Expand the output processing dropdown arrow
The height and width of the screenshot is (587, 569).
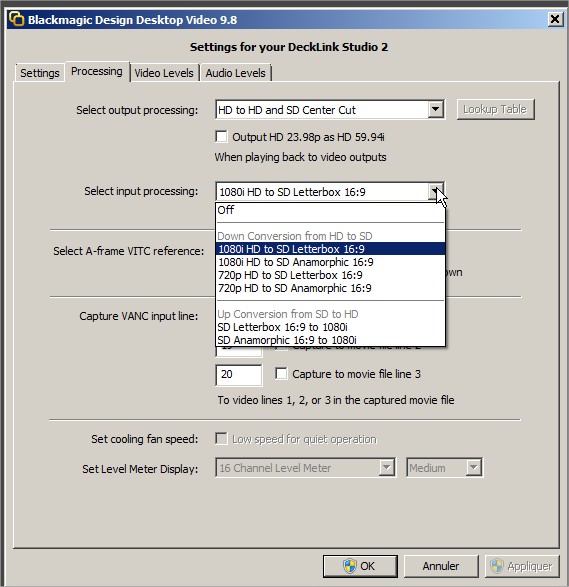click(x=435, y=110)
